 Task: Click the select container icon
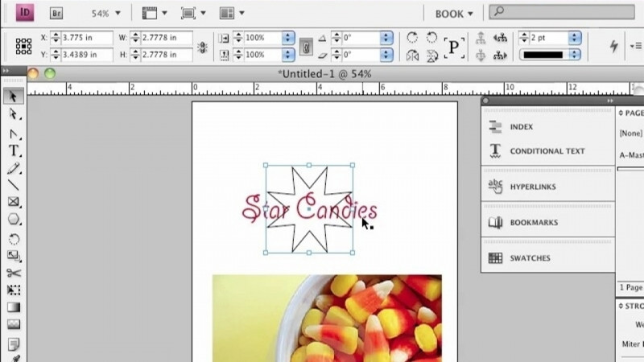[481, 38]
